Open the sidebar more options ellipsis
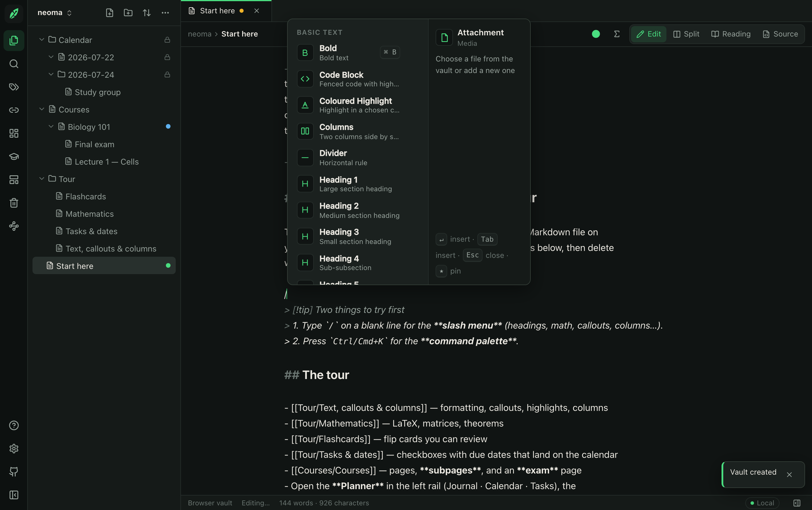This screenshot has height=510, width=812. tap(165, 13)
